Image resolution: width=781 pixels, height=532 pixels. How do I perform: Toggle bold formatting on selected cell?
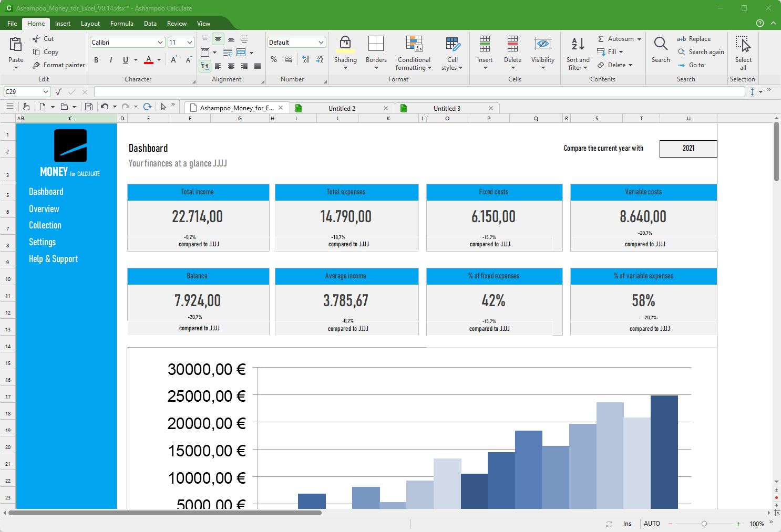96,60
